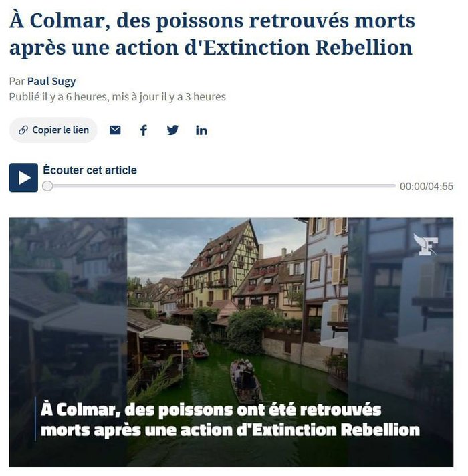
Task: Click the 'Copier le lien' text label
Action: tap(60, 130)
